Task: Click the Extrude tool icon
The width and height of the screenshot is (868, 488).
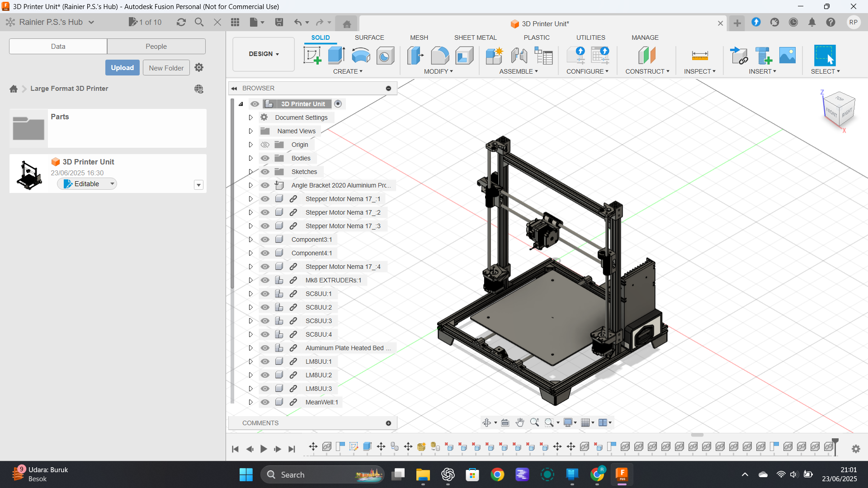Action: coord(336,56)
